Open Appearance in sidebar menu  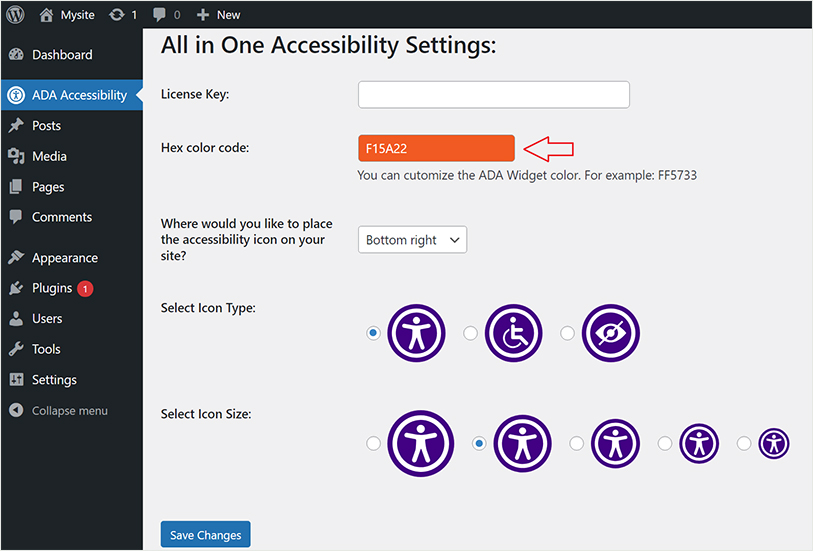tap(65, 258)
